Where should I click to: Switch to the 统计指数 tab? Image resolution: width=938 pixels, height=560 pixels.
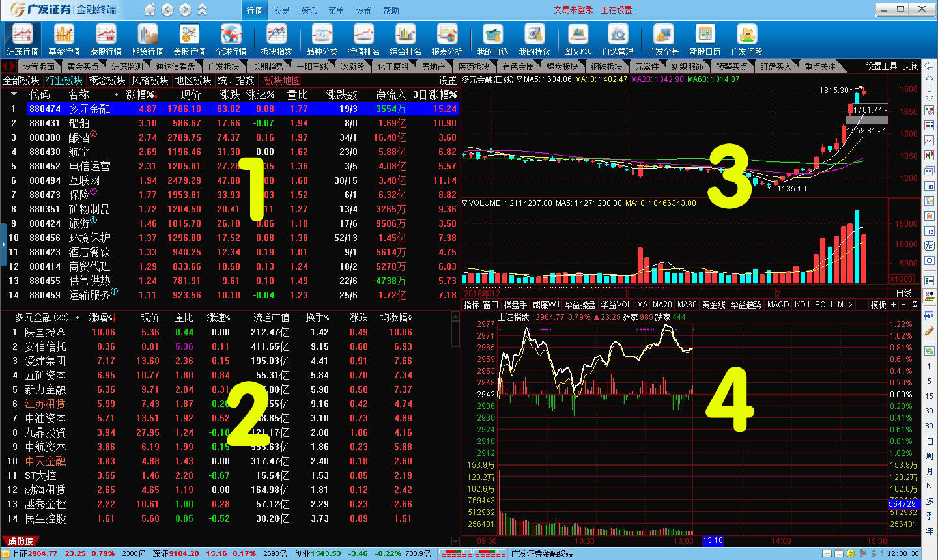click(x=236, y=80)
